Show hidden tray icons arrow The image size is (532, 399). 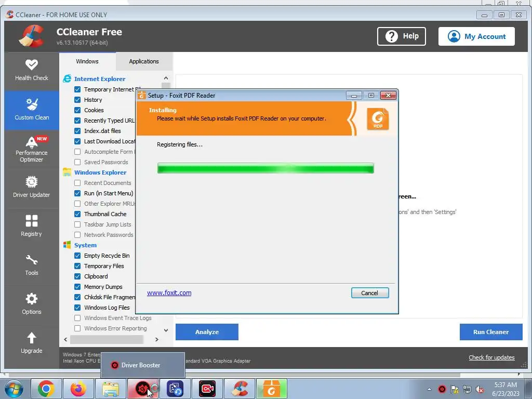[429, 390]
